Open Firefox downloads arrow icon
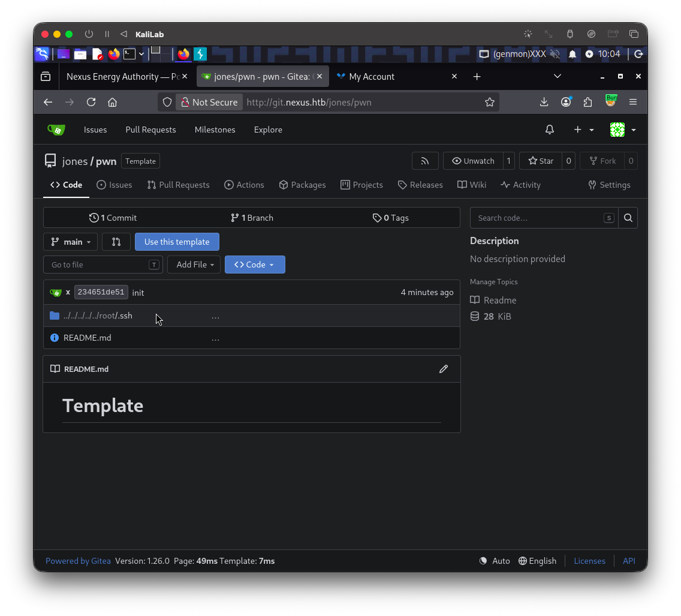 544,103
